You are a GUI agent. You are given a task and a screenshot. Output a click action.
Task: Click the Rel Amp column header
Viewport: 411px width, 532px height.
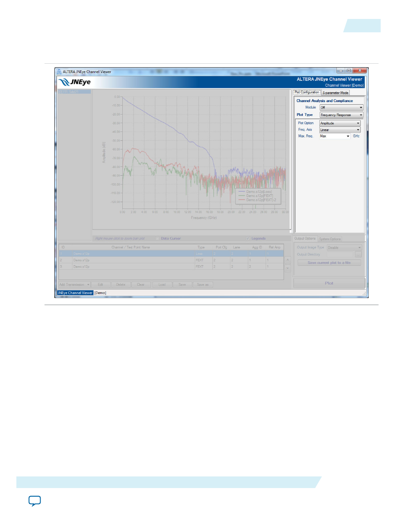[274, 247]
